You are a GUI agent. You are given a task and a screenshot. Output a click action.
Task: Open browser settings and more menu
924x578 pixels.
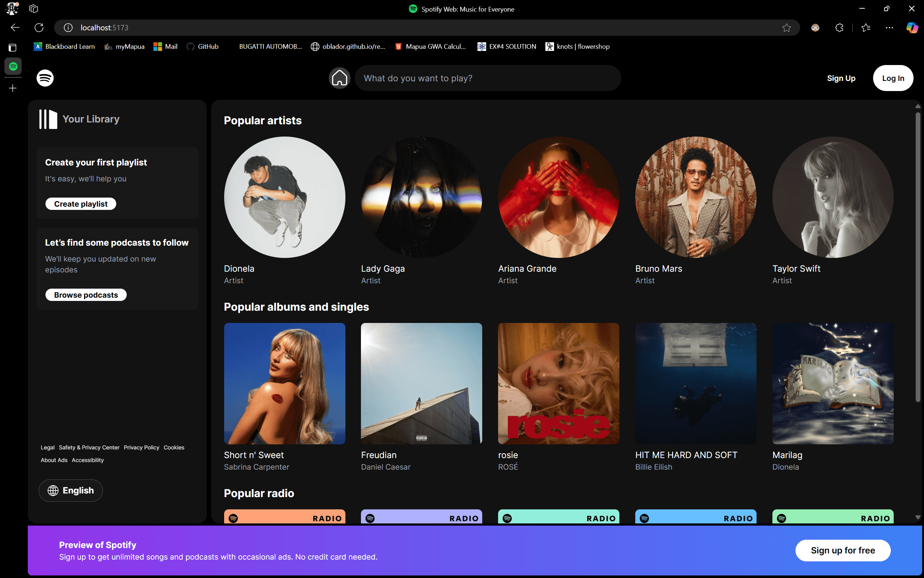(890, 27)
